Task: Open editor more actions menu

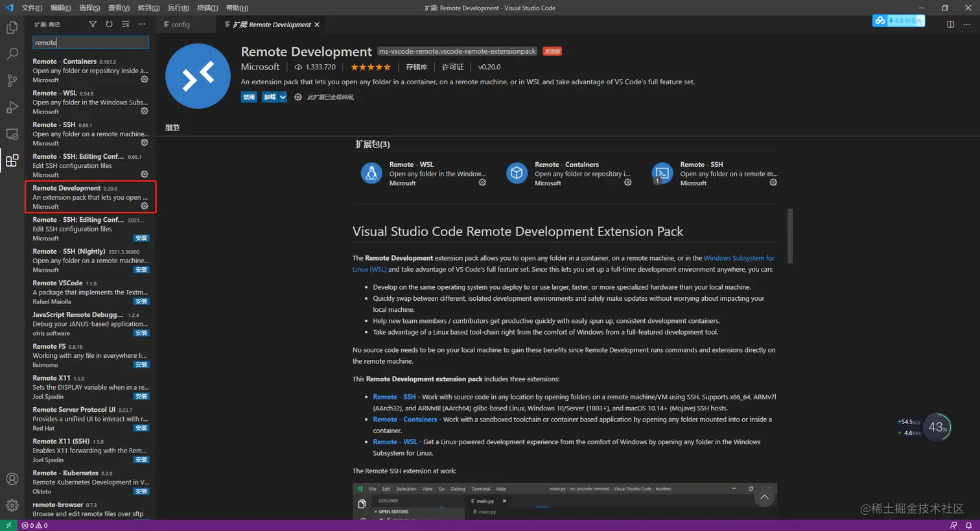Action: click(x=966, y=25)
